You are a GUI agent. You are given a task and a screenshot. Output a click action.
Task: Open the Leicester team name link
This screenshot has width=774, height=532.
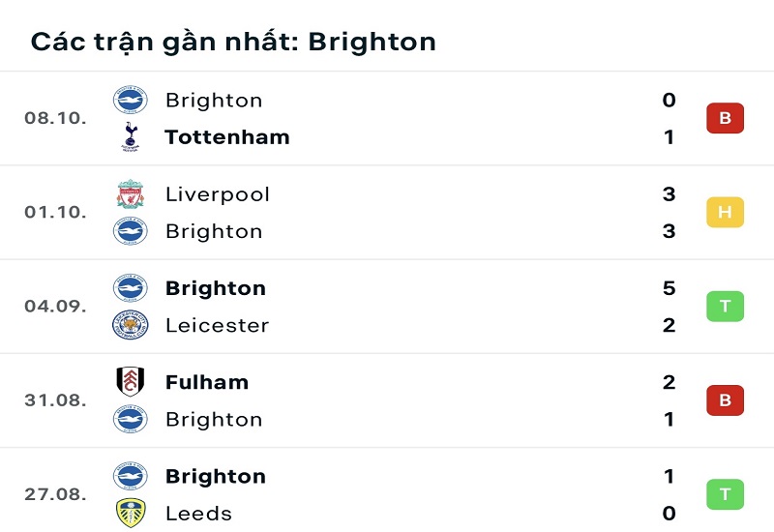pos(217,325)
